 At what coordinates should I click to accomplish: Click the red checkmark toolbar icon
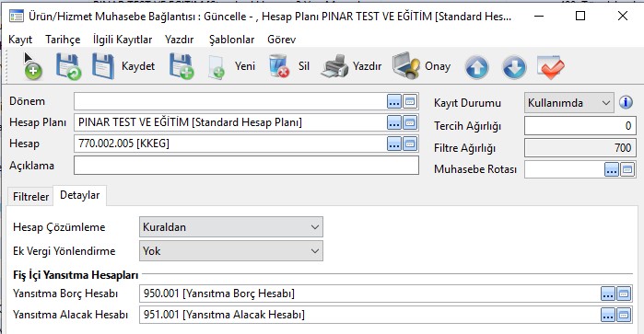click(550, 67)
